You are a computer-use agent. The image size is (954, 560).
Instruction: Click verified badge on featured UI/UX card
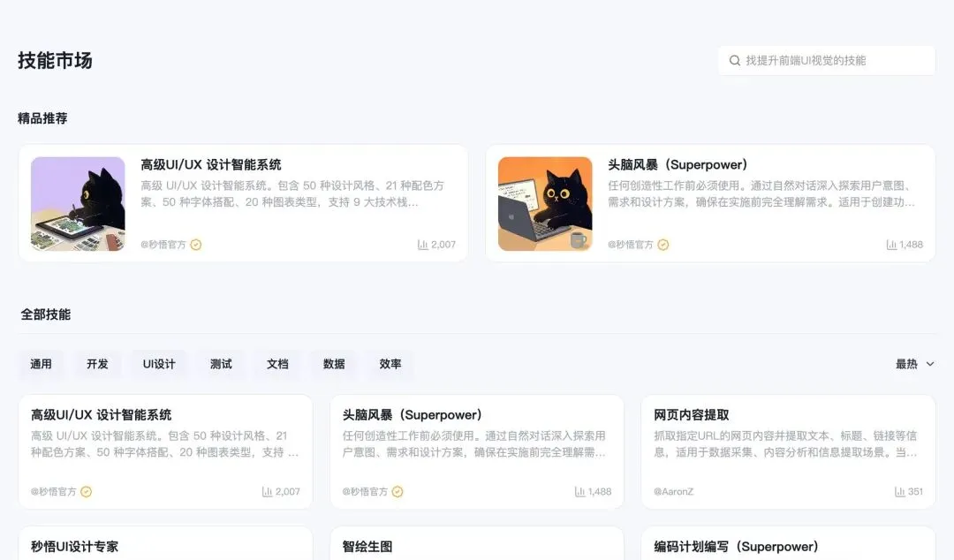[196, 245]
